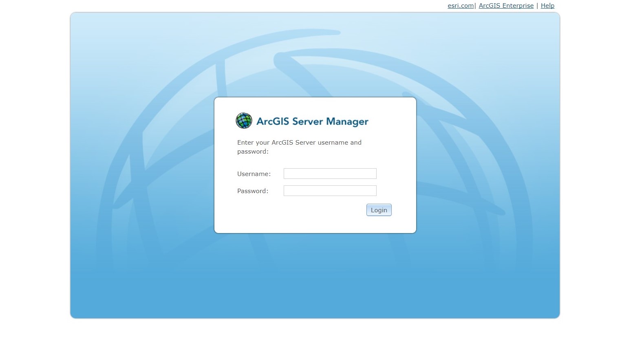The height and width of the screenshot is (339, 644).
Task: Click the Login button
Action: (x=379, y=210)
